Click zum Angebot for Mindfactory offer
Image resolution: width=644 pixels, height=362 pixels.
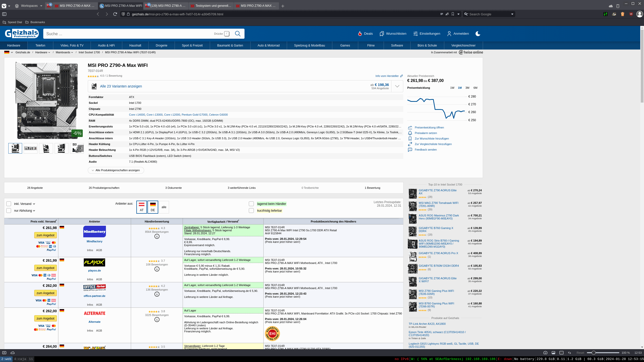[46, 235]
